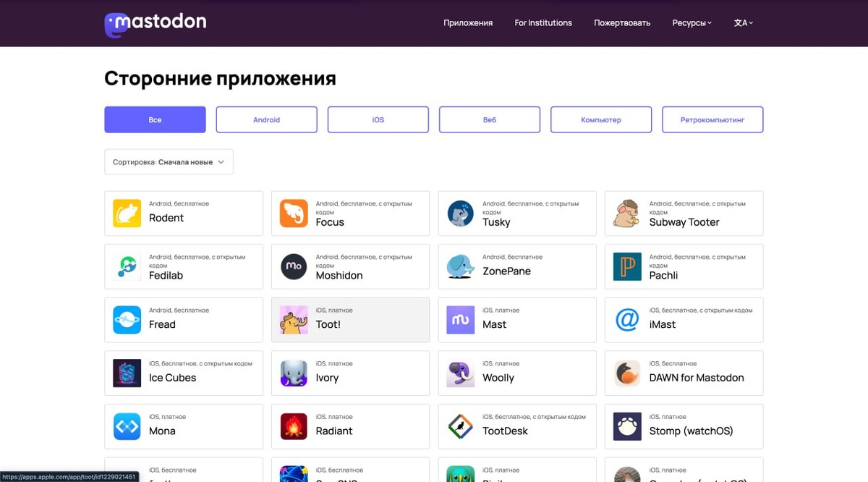This screenshot has width=868, height=482.
Task: Open the Rodent app icon
Action: (127, 213)
